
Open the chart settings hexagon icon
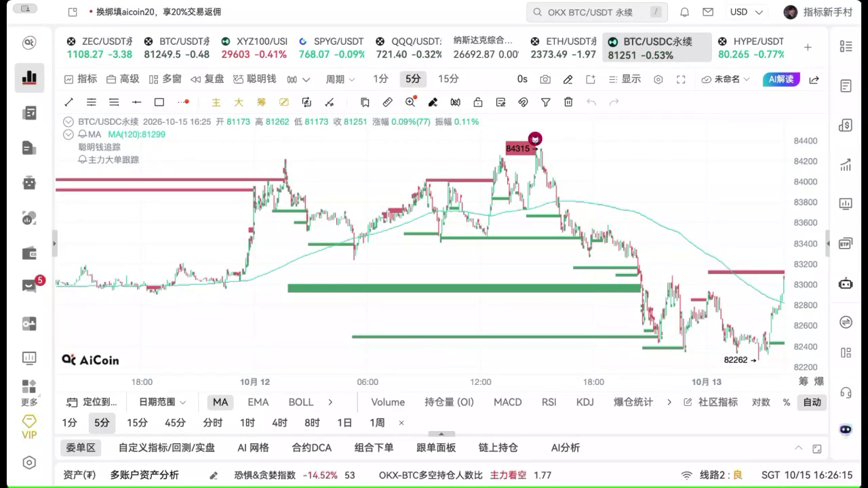[x=658, y=79]
